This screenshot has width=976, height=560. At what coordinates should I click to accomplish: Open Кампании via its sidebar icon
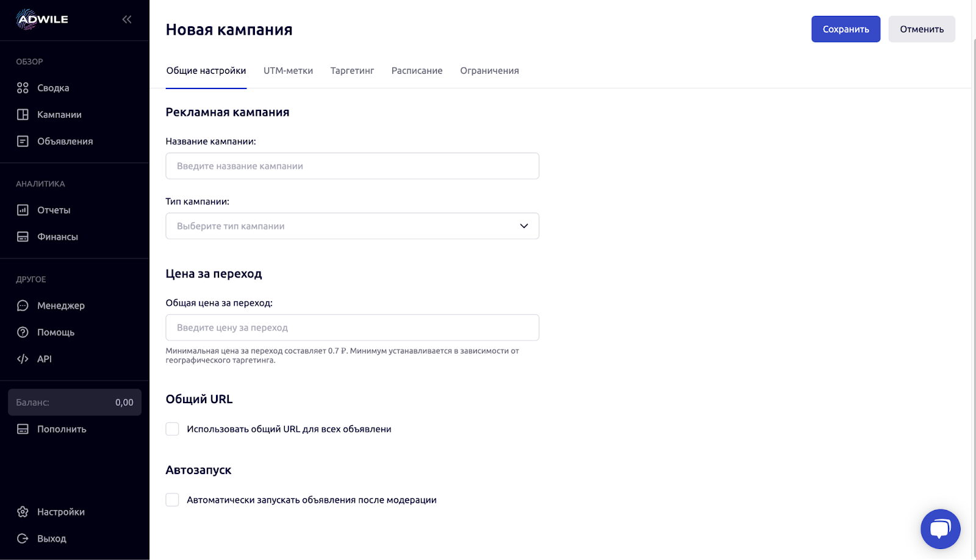point(23,115)
